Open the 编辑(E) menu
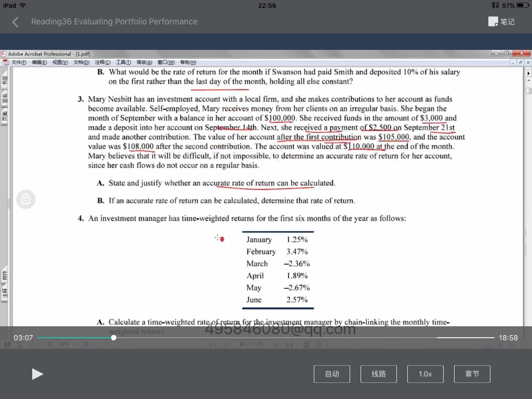 tap(39, 62)
